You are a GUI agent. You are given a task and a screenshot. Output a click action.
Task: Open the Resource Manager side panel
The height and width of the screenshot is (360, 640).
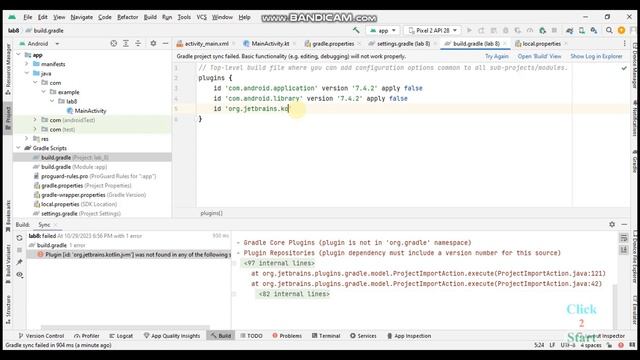click(x=8, y=69)
